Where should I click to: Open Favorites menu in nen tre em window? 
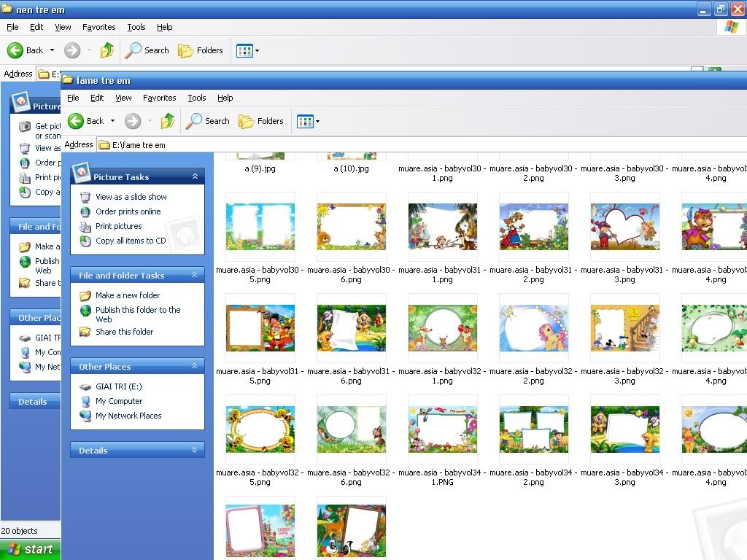99,27
